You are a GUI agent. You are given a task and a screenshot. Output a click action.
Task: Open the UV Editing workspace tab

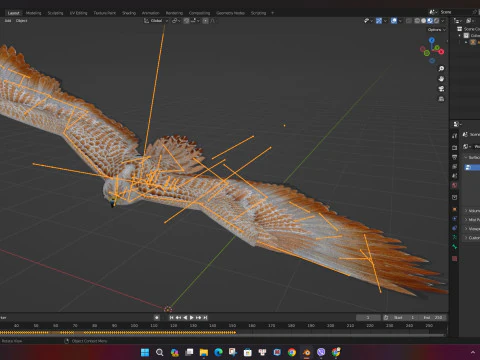pyautogui.click(x=78, y=13)
